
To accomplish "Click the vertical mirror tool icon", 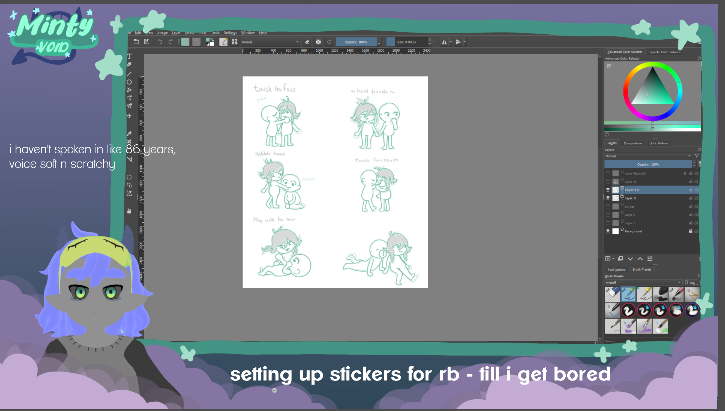I will click(458, 42).
